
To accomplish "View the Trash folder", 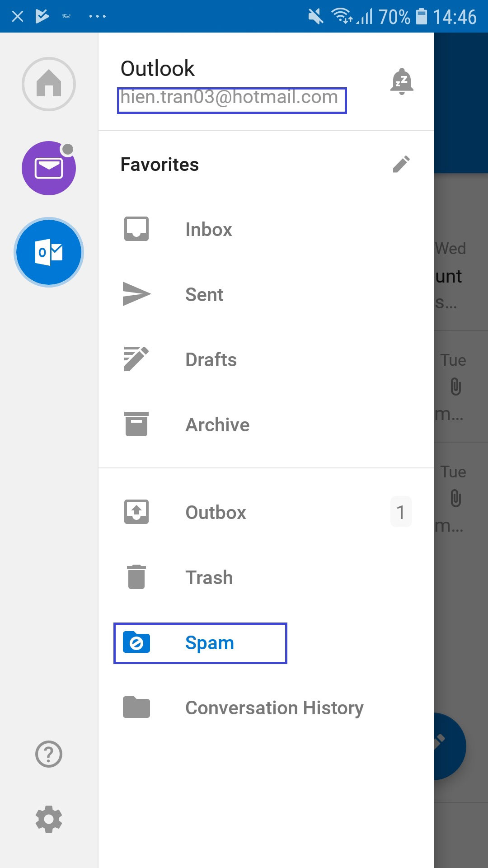I will (x=209, y=578).
